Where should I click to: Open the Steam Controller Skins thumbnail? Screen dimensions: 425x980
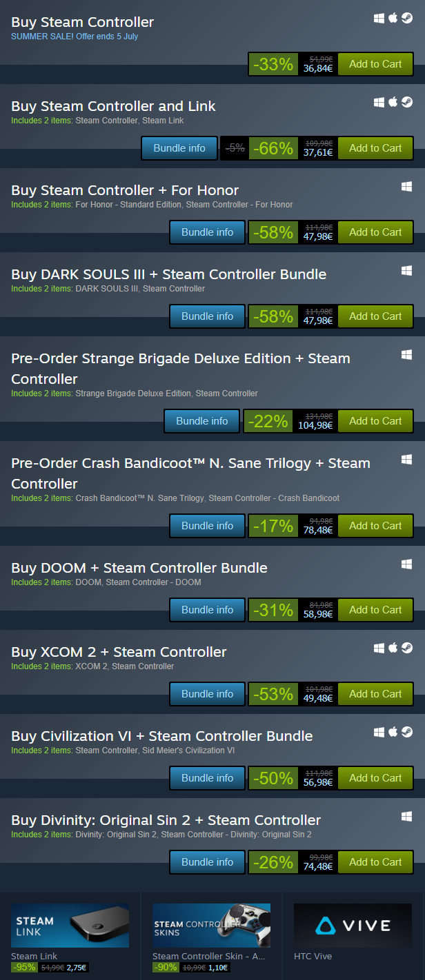[211, 926]
